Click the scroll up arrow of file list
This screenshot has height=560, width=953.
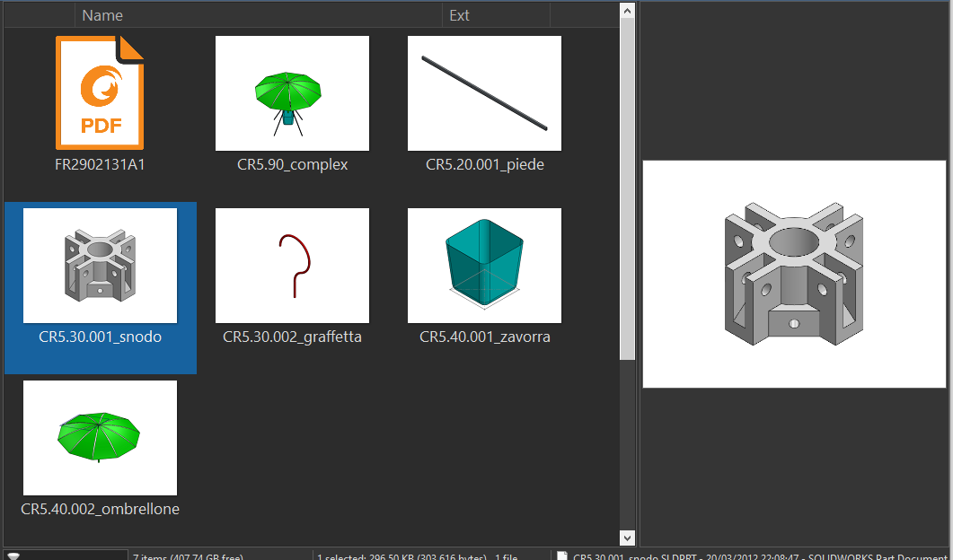627,10
